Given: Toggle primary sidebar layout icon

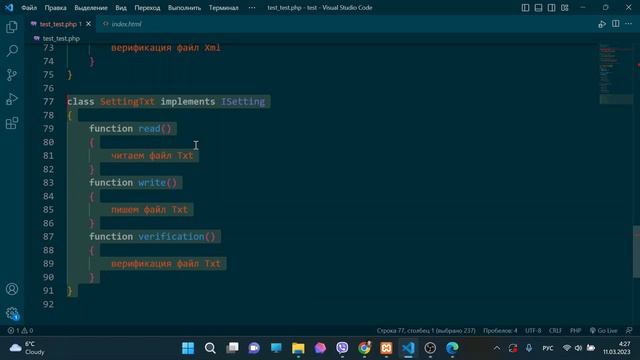Looking at the screenshot, I should point(525,8).
